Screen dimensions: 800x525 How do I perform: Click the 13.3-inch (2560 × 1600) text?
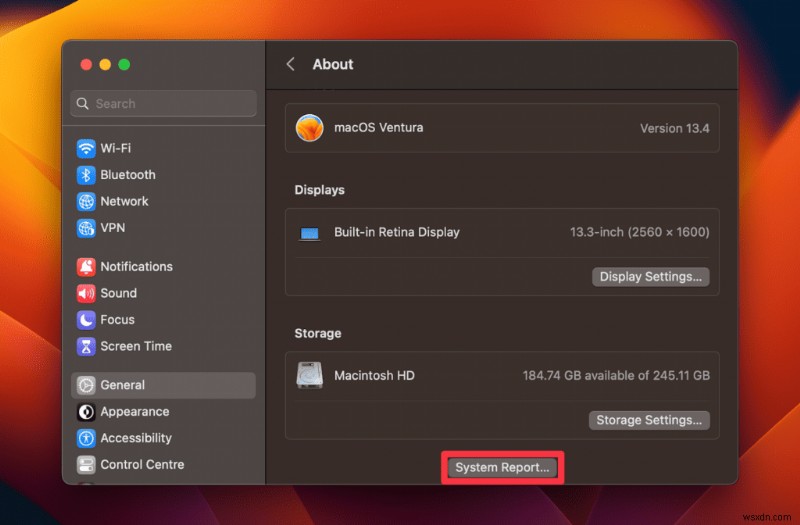(639, 233)
